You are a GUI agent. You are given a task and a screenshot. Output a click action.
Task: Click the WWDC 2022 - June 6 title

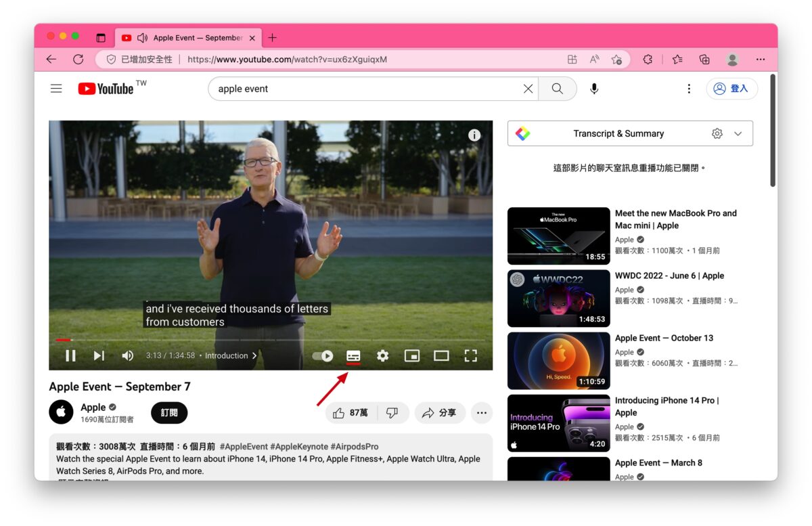click(669, 276)
